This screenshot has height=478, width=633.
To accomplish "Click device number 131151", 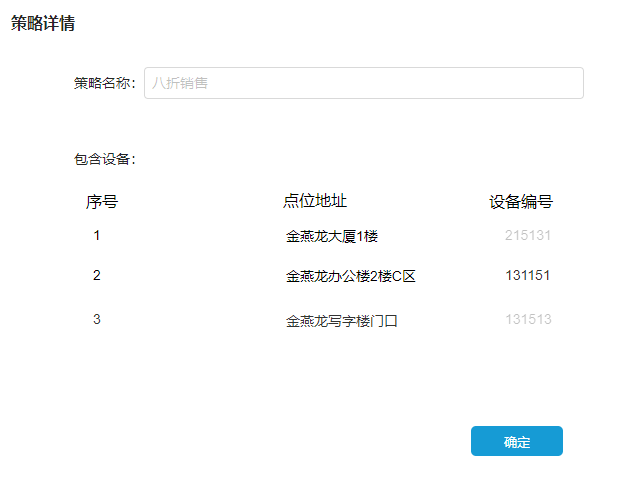I will pos(528,275).
